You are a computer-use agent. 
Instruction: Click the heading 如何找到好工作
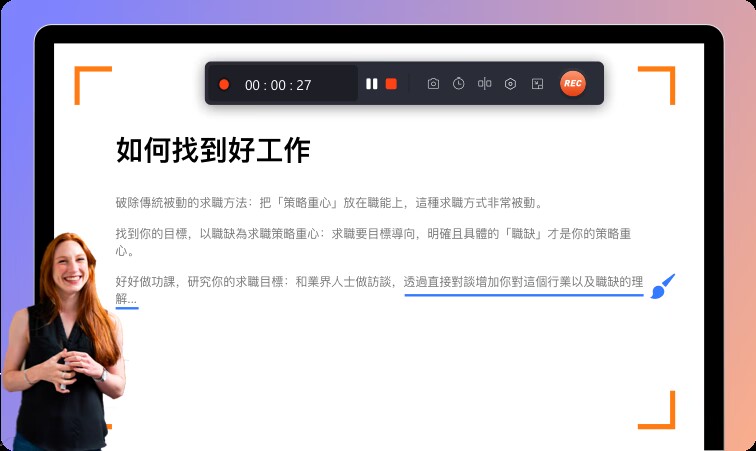213,151
